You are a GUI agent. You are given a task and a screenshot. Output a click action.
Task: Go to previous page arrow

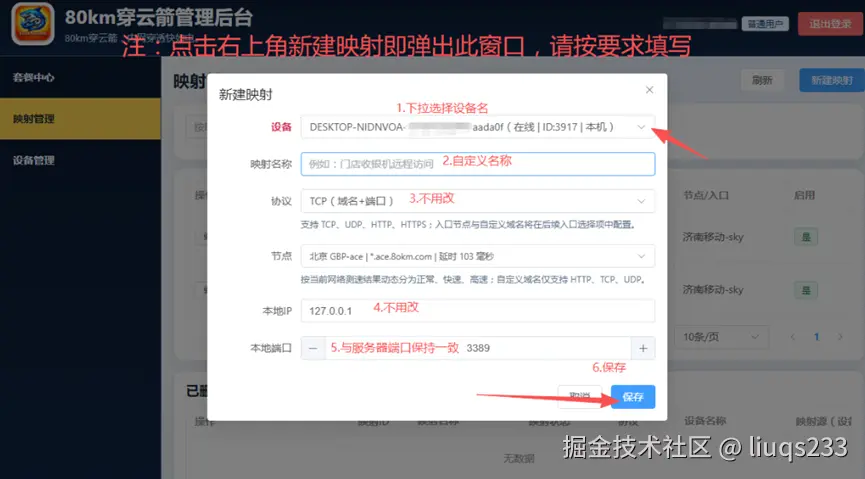(x=793, y=337)
